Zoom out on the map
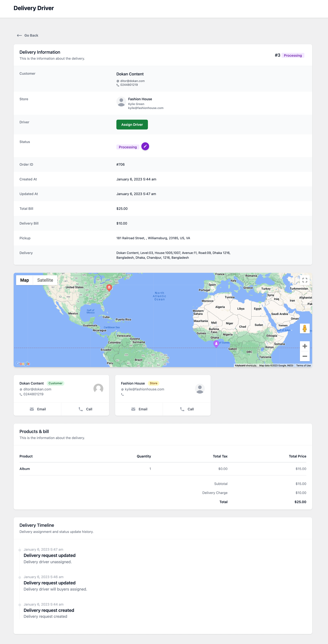 (305, 356)
